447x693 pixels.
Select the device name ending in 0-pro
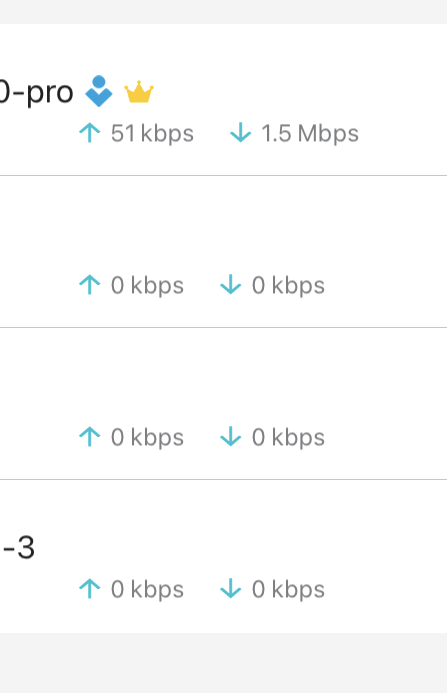pos(36,92)
